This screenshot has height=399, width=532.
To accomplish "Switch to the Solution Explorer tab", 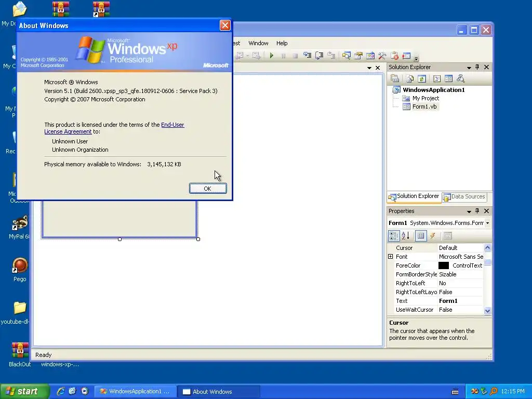I will click(x=414, y=196).
